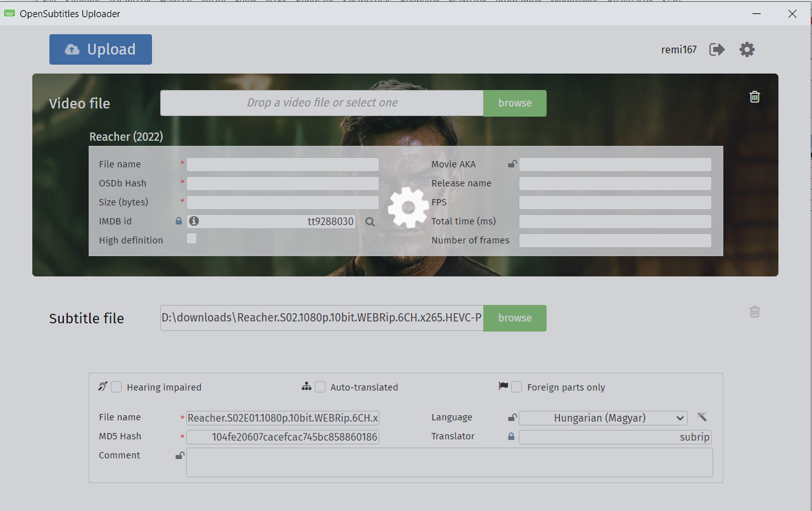Viewport: 812px width, 511px height.
Task: Click the video file trash icon
Action: [754, 96]
